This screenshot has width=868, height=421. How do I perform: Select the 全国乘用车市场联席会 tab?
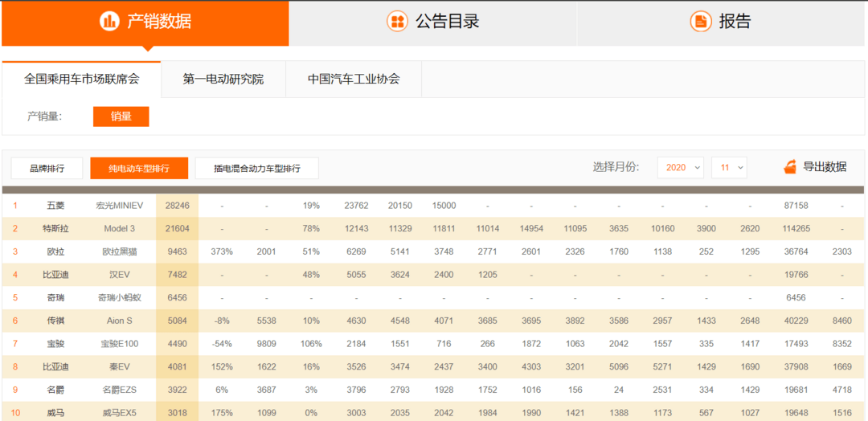point(81,79)
